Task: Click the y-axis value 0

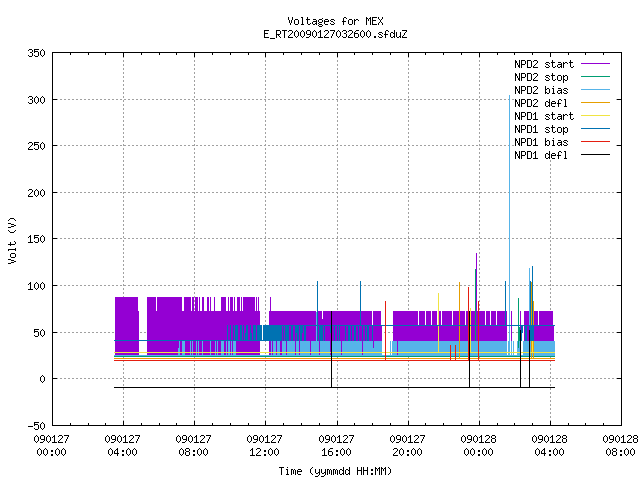Action: pyautogui.click(x=42, y=379)
